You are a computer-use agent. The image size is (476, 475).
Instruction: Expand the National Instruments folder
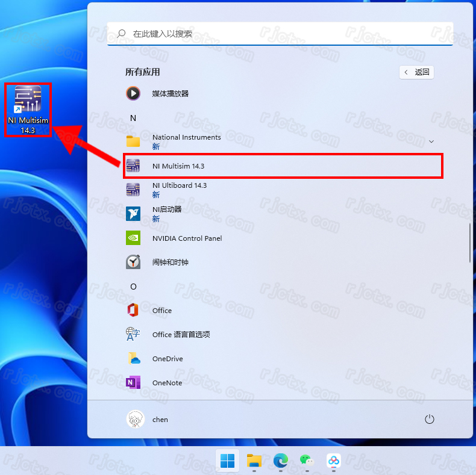tap(431, 141)
